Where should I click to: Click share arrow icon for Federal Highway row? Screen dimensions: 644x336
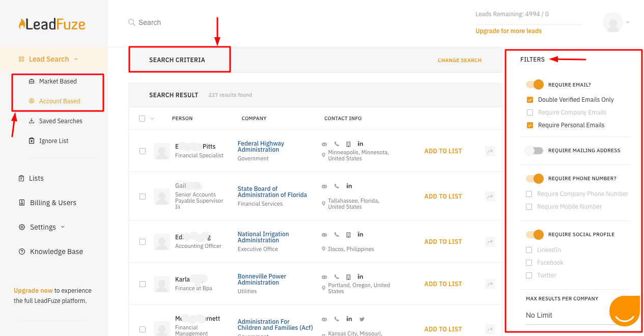point(490,151)
